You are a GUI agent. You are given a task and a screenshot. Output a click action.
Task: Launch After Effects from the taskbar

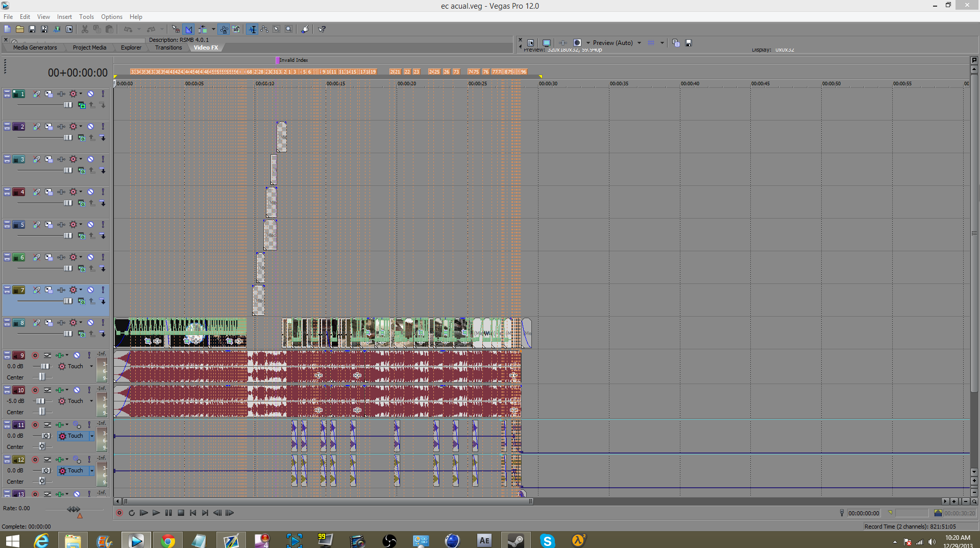[x=484, y=540]
